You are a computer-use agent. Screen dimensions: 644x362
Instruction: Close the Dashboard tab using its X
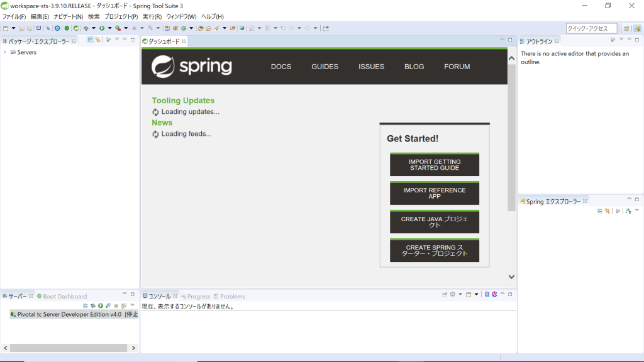[x=184, y=41]
